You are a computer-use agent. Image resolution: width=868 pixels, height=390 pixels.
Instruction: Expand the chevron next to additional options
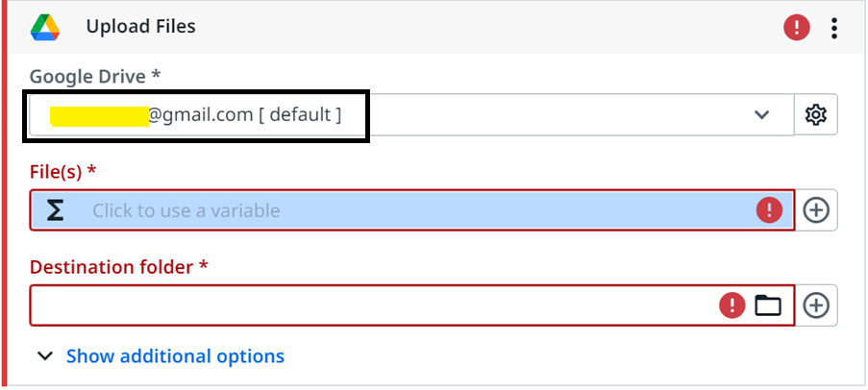(45, 355)
